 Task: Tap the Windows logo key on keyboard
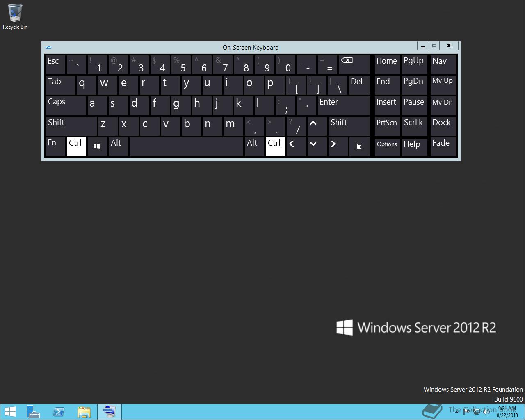point(97,147)
